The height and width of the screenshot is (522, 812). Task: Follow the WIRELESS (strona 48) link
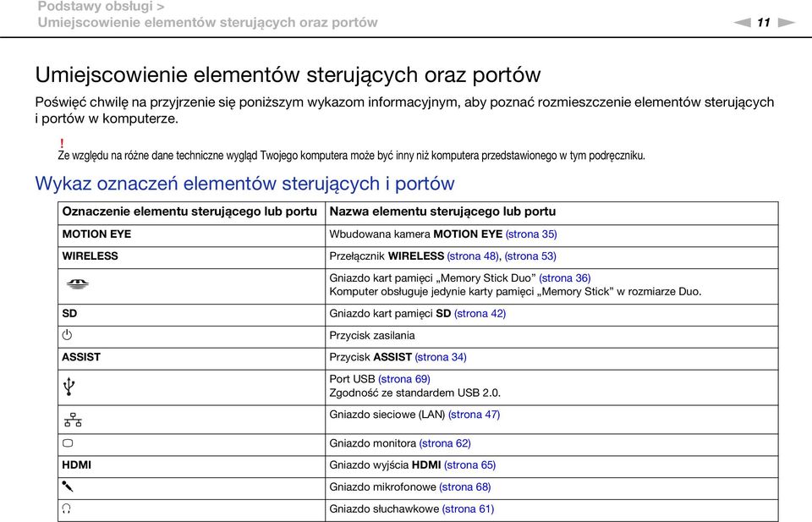coord(473,256)
